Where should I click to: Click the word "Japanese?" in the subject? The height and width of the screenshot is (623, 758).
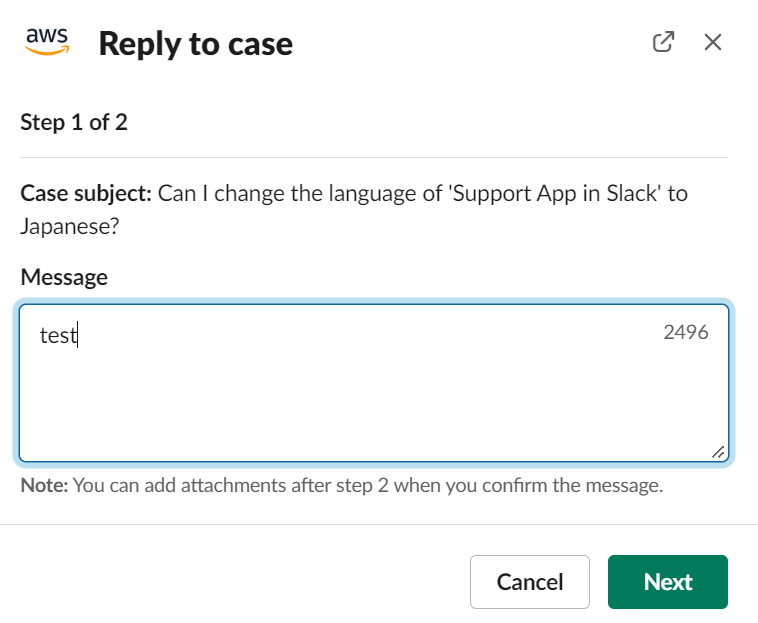70,226
